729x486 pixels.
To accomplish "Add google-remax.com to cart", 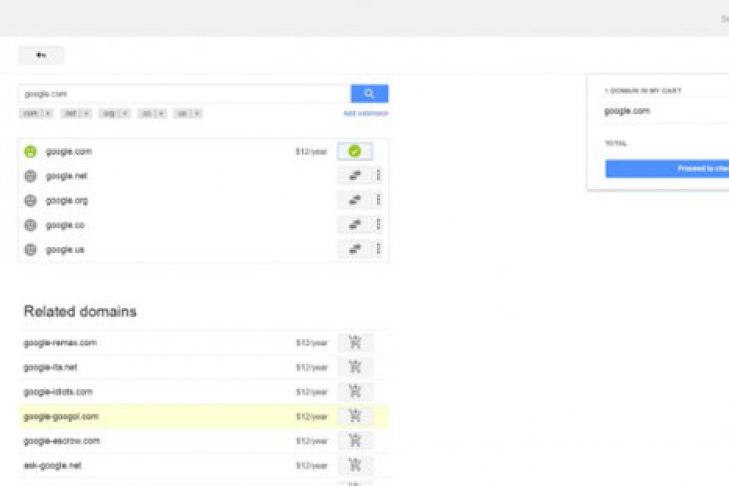I will click(355, 343).
